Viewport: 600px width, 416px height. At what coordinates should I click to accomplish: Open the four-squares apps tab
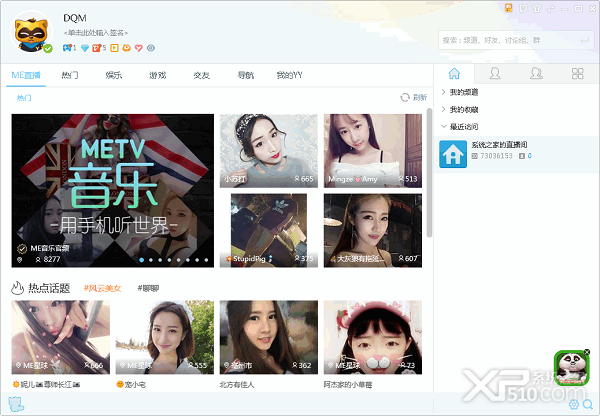[577, 73]
